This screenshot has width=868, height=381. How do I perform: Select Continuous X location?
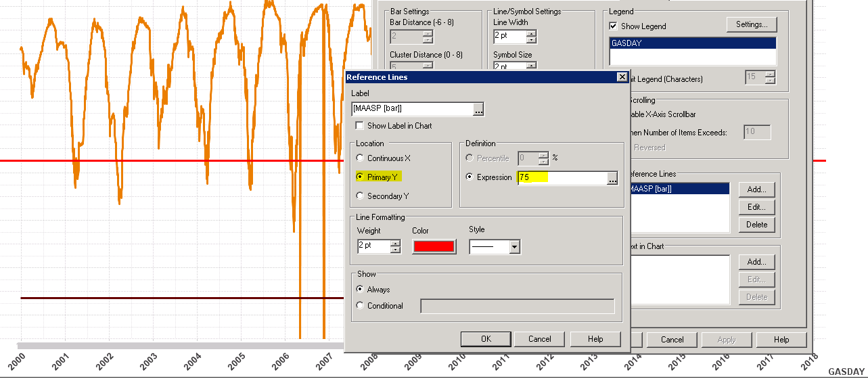click(x=359, y=158)
